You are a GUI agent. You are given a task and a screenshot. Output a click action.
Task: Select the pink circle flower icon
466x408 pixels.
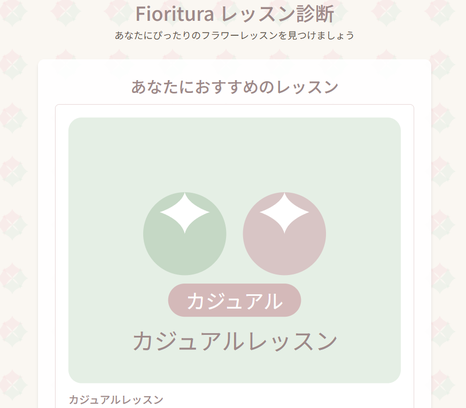tap(284, 234)
